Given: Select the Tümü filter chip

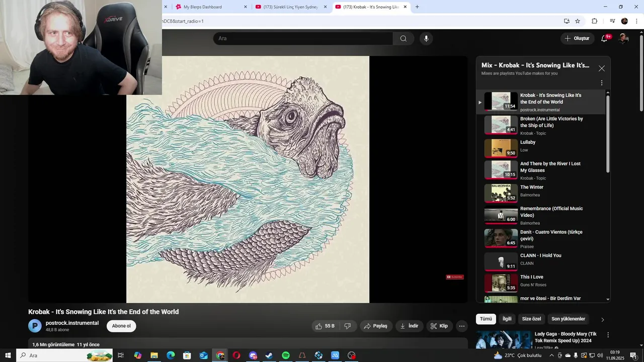Looking at the screenshot, I should pyautogui.click(x=486, y=319).
